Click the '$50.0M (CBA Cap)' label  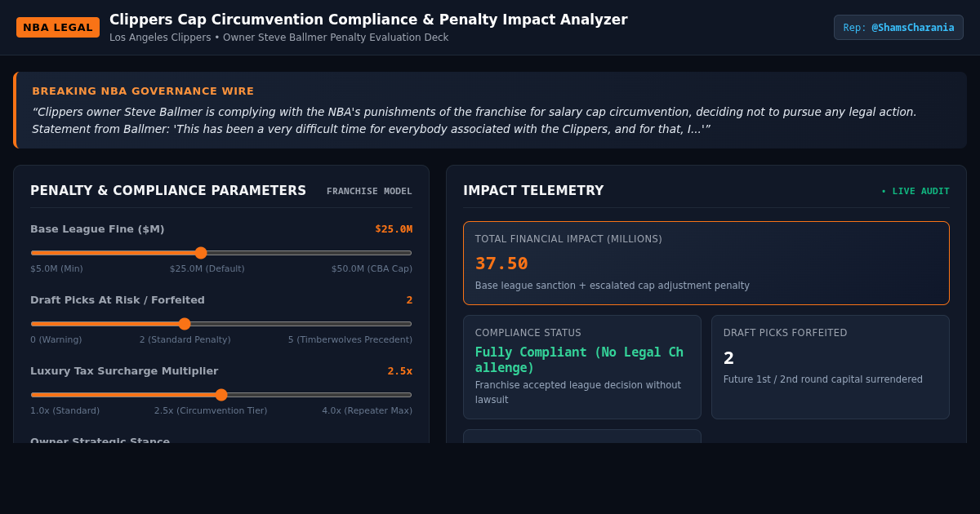click(x=372, y=269)
